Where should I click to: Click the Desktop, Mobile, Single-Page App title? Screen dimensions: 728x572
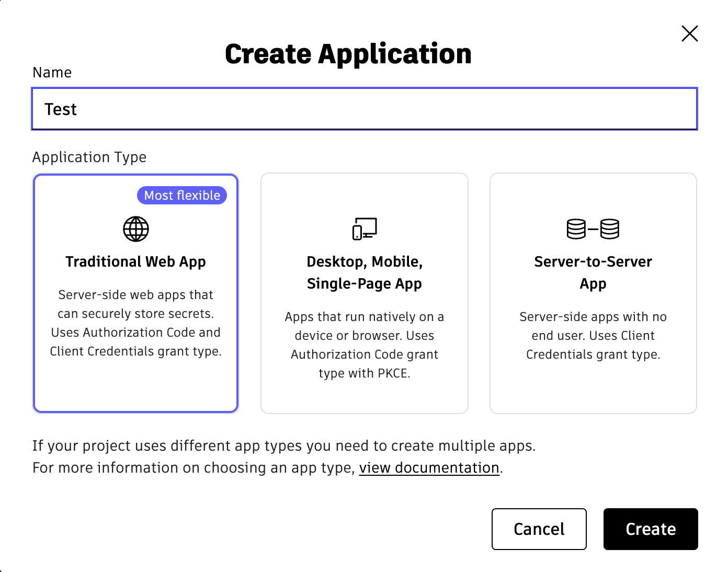point(365,272)
